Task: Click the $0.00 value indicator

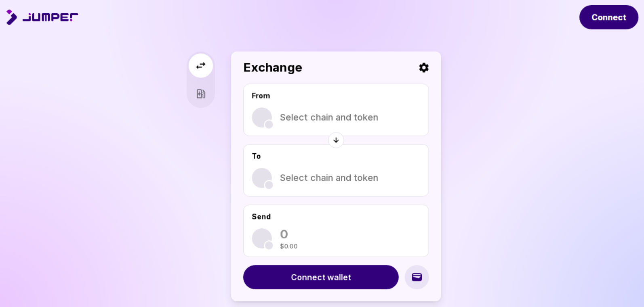Action: point(288,246)
